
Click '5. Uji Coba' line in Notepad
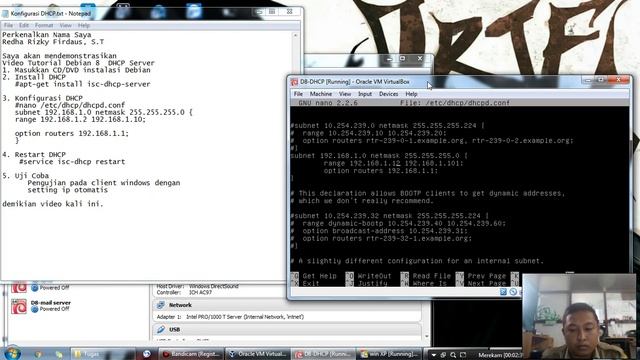[25, 176]
